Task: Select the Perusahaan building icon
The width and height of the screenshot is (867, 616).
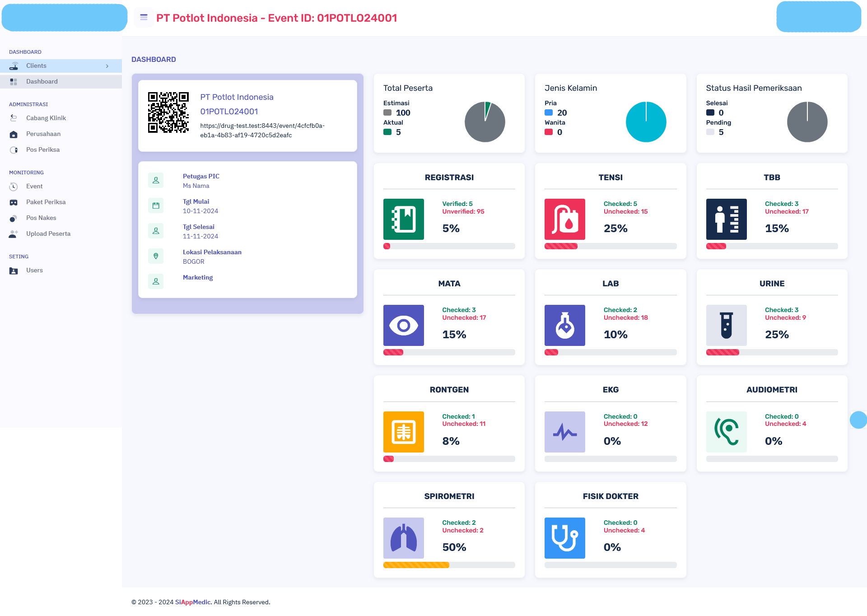Action: point(14,134)
